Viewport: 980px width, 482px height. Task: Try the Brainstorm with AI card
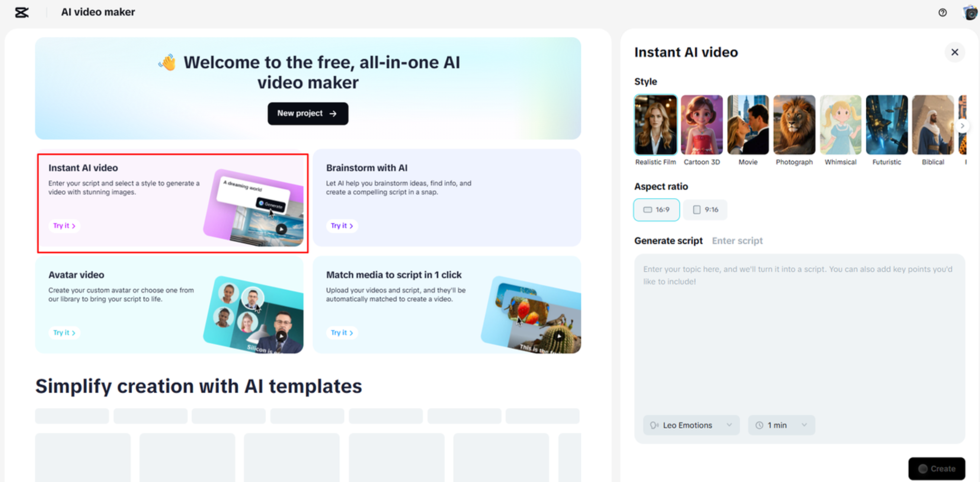(342, 226)
